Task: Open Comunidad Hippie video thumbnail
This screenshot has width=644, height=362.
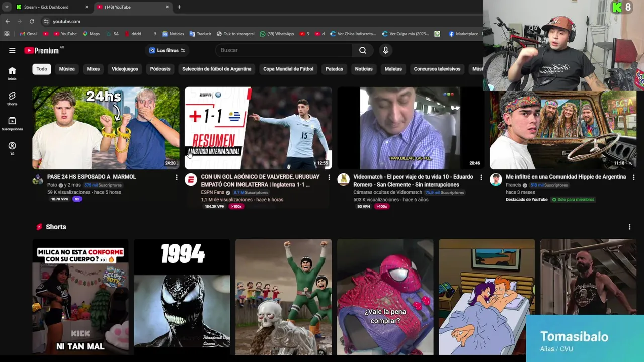Action: coord(563,130)
